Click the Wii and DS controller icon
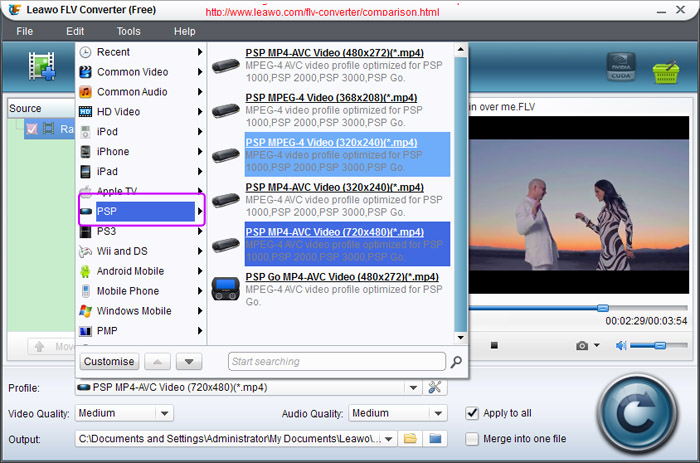This screenshot has width=700, height=463. point(85,251)
